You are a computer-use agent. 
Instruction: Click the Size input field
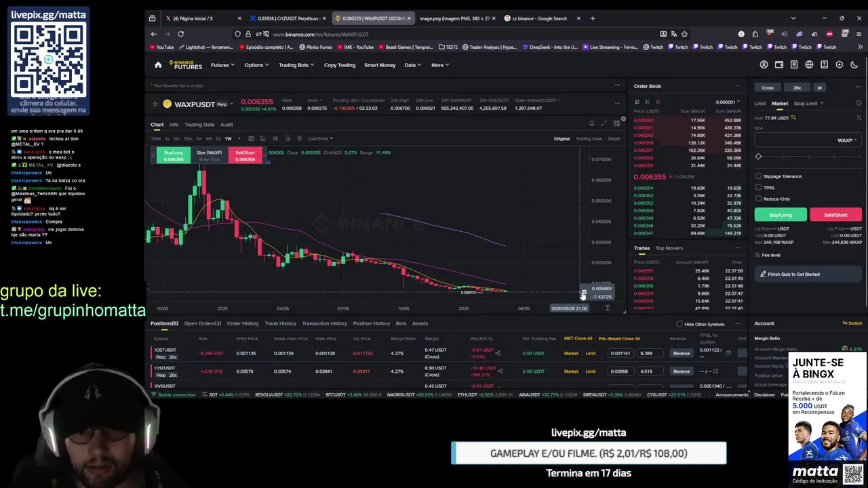coord(808,140)
